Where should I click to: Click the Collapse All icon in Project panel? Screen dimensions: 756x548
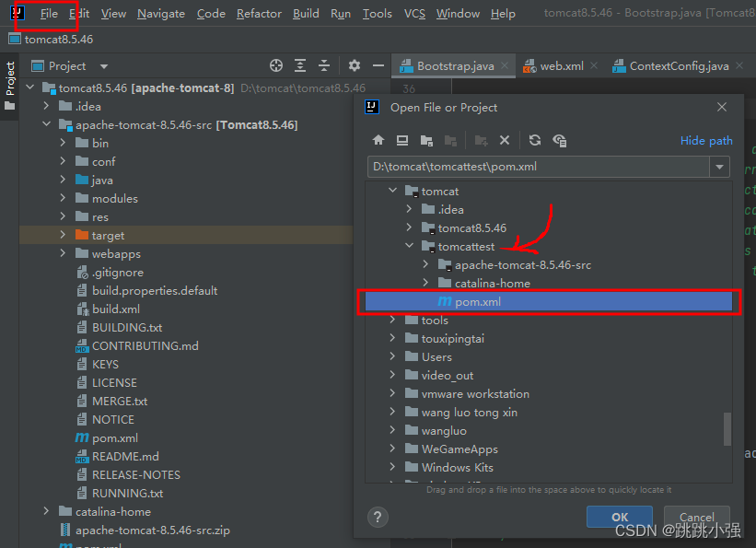(x=324, y=65)
